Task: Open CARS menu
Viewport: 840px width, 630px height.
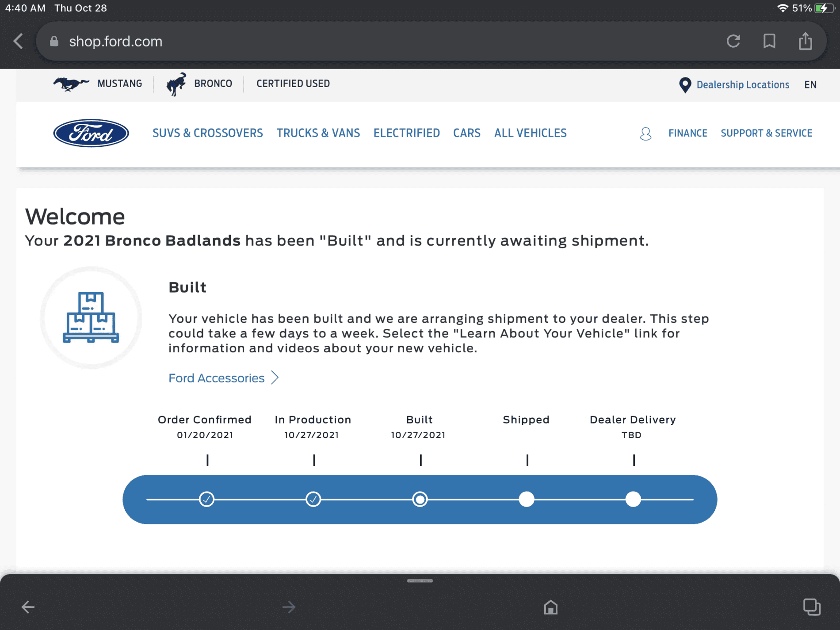Action: pos(467,133)
